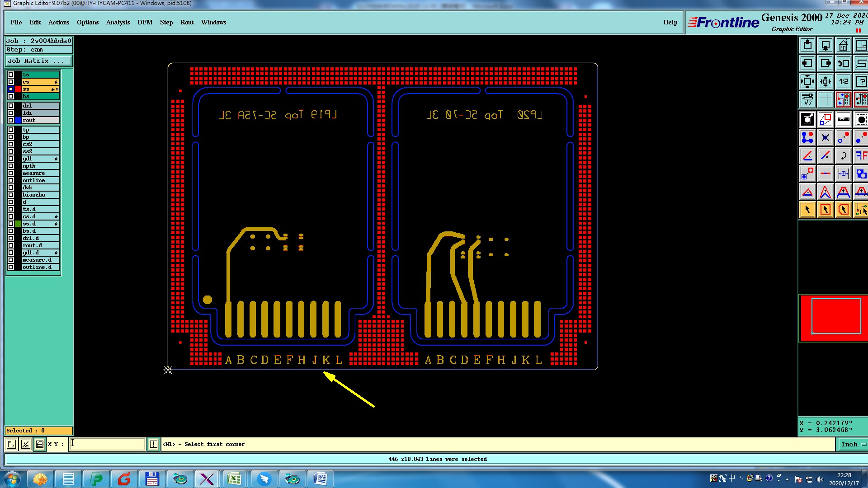The height and width of the screenshot is (488, 868).
Task: Click the exclamation mark button
Action: (x=154, y=444)
